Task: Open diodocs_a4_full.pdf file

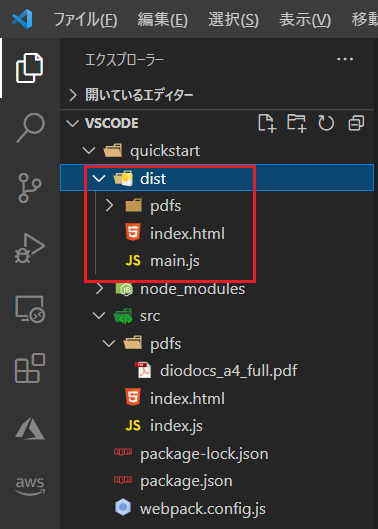Action: 228,370
